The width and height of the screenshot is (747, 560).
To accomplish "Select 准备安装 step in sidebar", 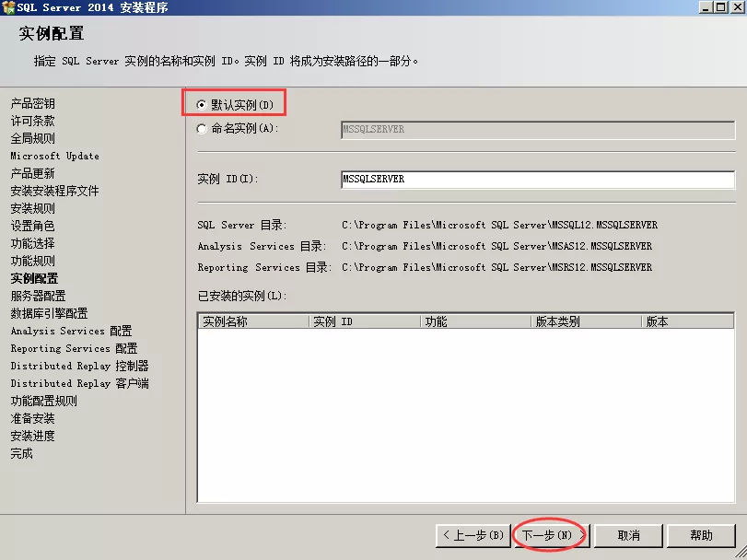I will pyautogui.click(x=33, y=418).
